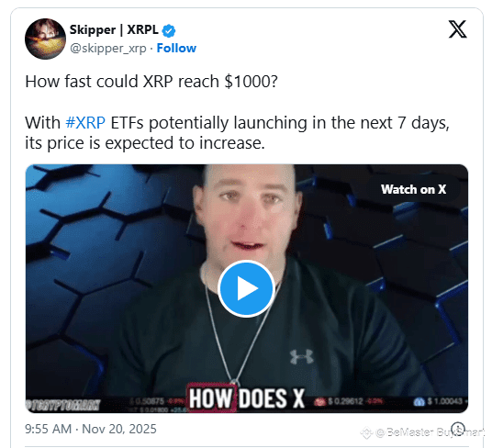Click the Skipper | XRPL display name
This screenshot has width=492, height=448.
[114, 29]
